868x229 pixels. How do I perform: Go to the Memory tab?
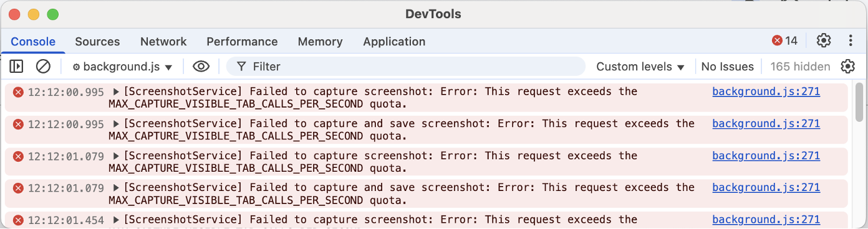(x=320, y=42)
